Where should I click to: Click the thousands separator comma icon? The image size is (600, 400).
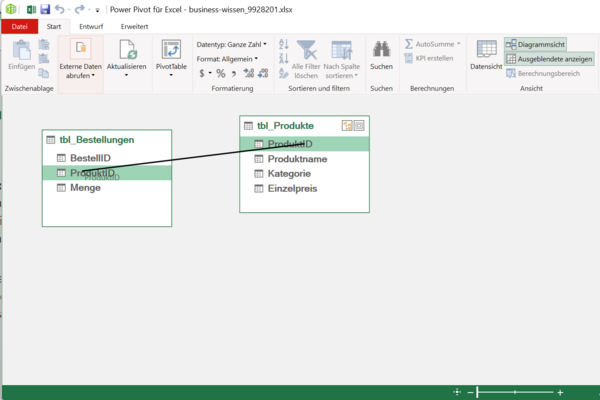tap(234, 73)
